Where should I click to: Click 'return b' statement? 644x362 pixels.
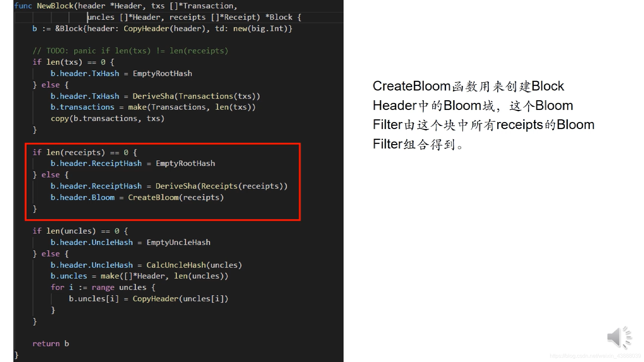[51, 344]
